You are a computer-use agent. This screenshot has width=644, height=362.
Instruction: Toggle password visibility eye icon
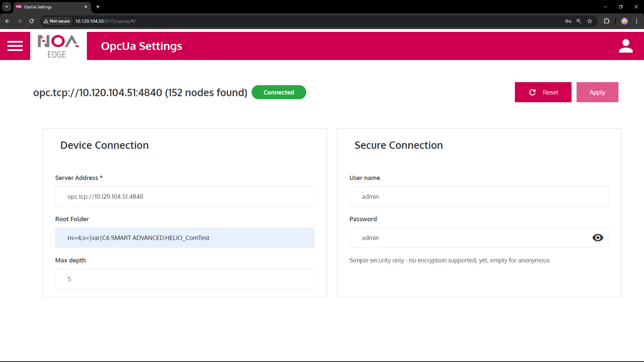(x=598, y=238)
